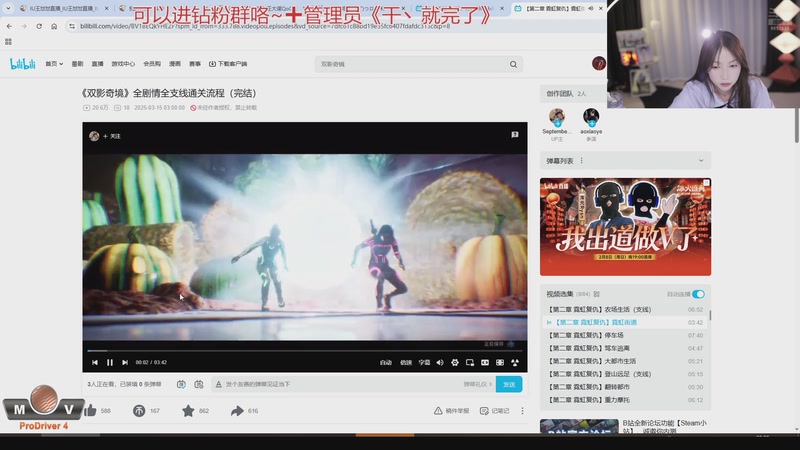This screenshot has height=450, width=800.
Task: Favorite the video with star icon
Action: (188, 410)
